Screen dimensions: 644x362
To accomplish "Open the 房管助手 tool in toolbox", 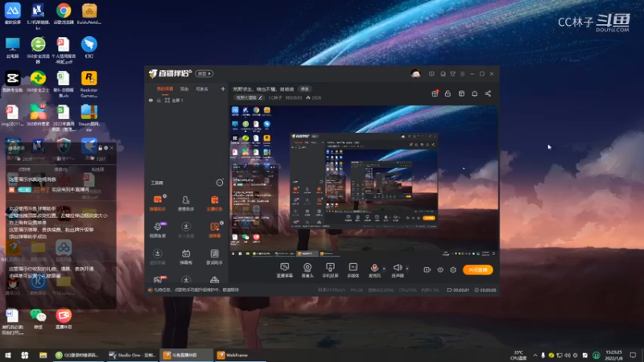I will pyautogui.click(x=186, y=204).
